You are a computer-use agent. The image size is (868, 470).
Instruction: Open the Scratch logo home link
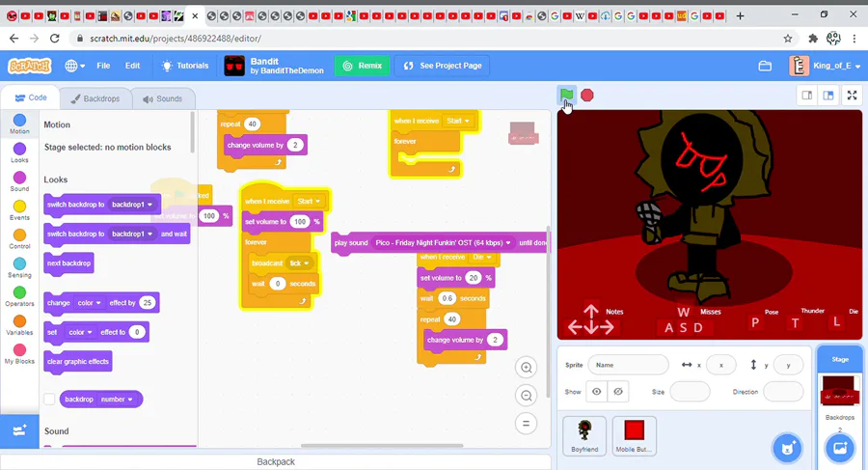[x=29, y=66]
